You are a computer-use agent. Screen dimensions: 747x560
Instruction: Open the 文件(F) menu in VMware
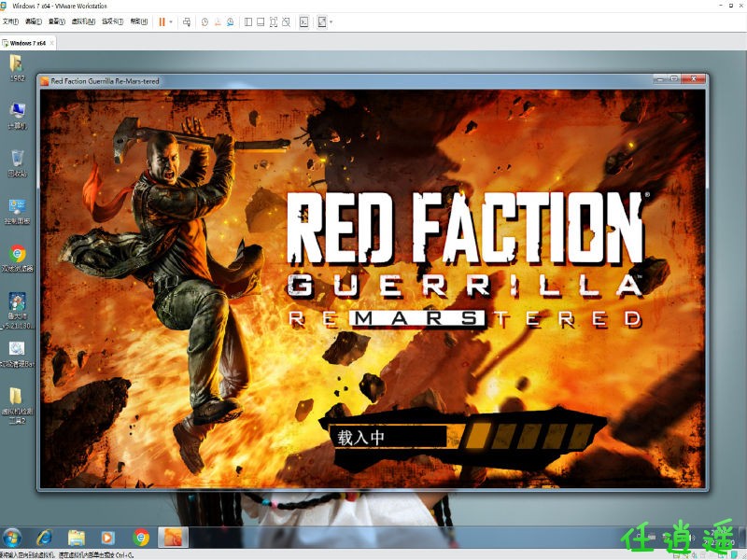[x=10, y=21]
